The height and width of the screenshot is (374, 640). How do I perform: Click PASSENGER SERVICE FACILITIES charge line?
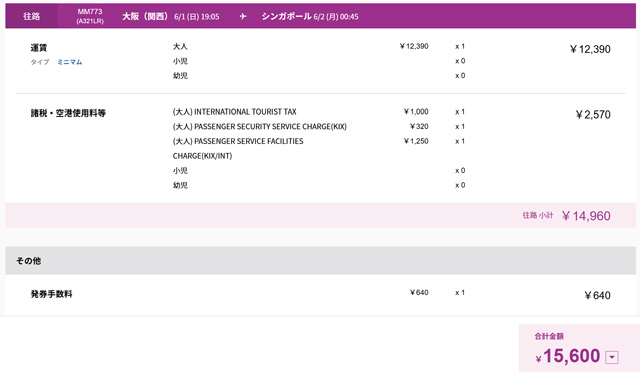coord(238,149)
